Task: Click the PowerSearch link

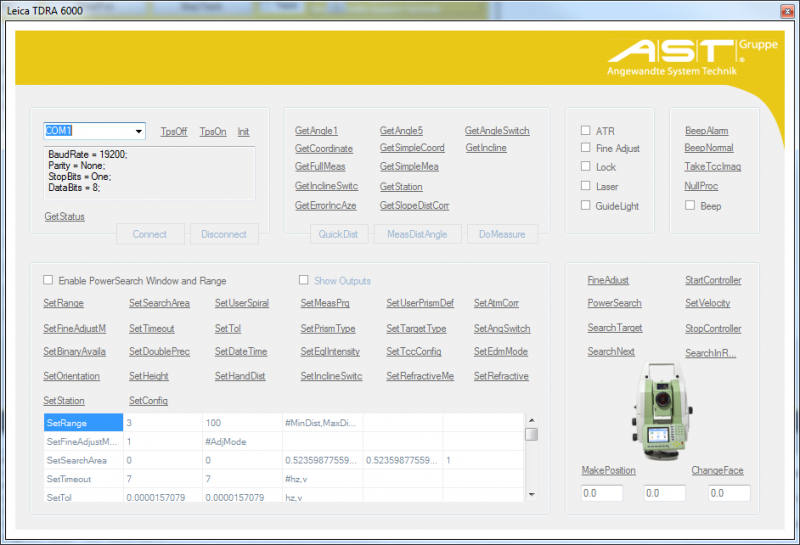Action: [614, 303]
